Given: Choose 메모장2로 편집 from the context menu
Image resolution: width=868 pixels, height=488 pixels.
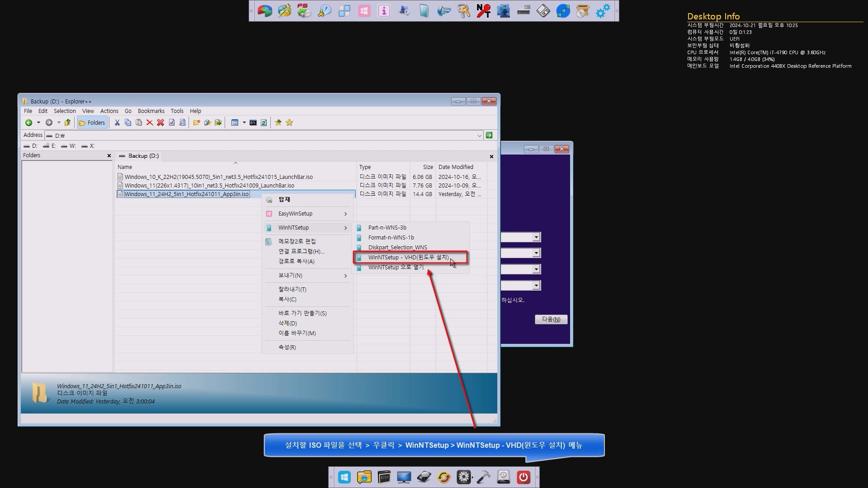Looking at the screenshot, I should [x=307, y=242].
